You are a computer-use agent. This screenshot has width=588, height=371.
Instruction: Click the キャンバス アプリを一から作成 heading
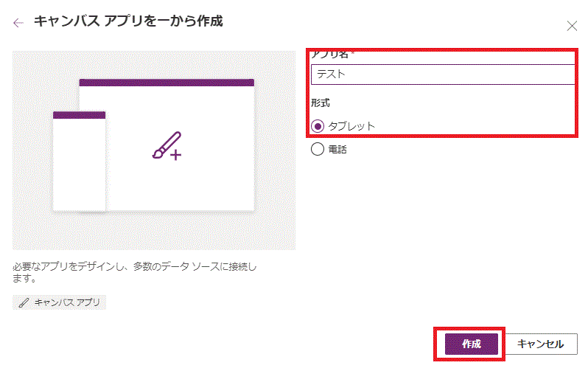pos(128,21)
